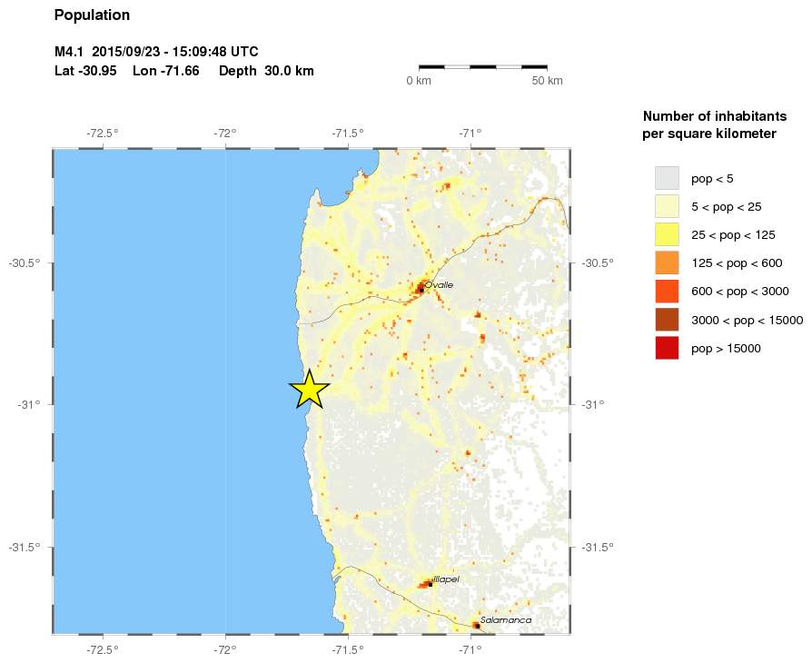The width and height of the screenshot is (812, 663).
Task: Select the orange '125 < pop < 600' swatch
Action: pyautogui.click(x=667, y=262)
